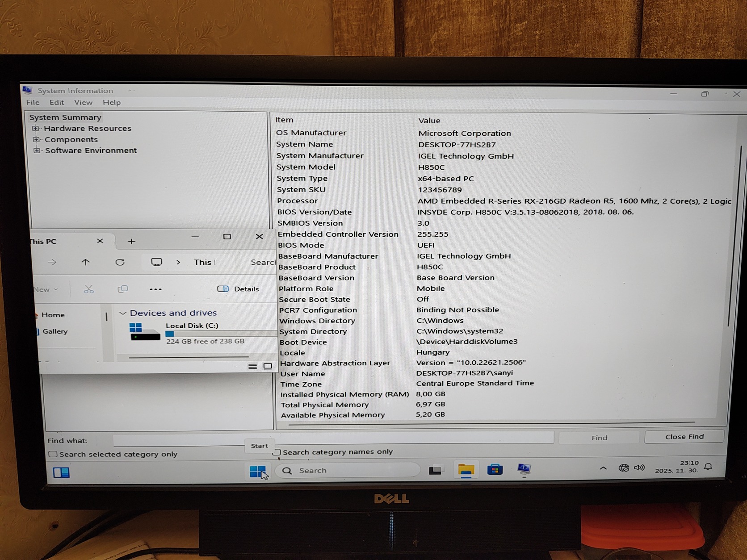The height and width of the screenshot is (560, 747).
Task: Expand the address bar chevron before This PC
Action: point(178,262)
